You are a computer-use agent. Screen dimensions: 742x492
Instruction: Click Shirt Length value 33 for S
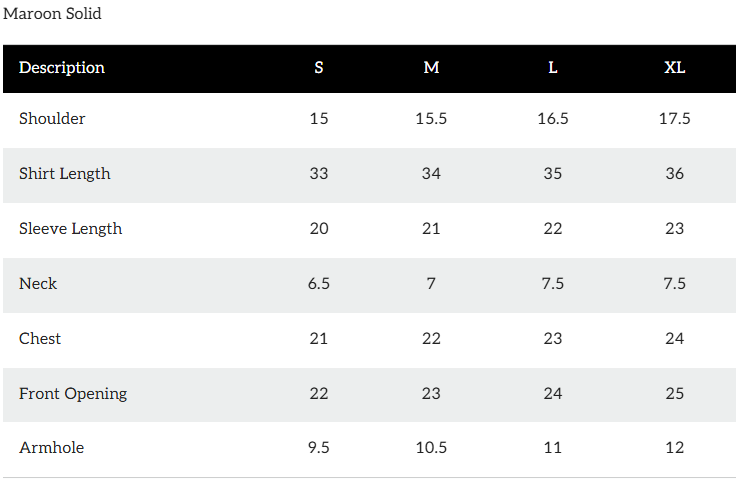[x=319, y=174]
